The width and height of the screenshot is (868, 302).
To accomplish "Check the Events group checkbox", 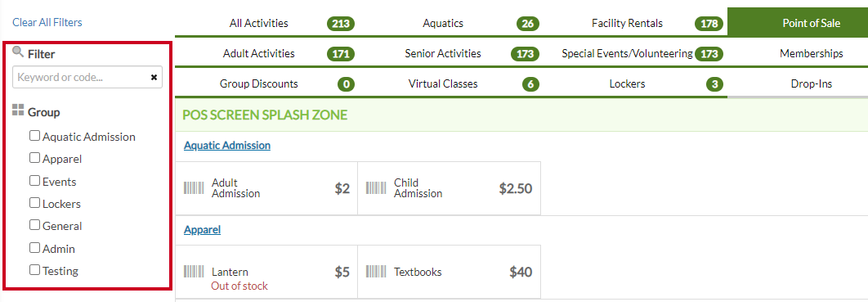I will (x=35, y=181).
